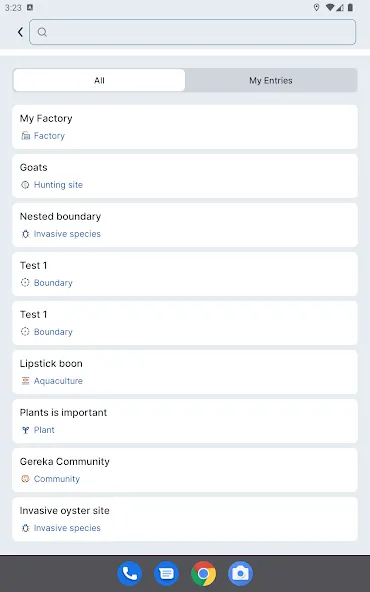Image resolution: width=370 pixels, height=592 pixels.
Task: Open the My Factory entry
Action: tap(185, 127)
